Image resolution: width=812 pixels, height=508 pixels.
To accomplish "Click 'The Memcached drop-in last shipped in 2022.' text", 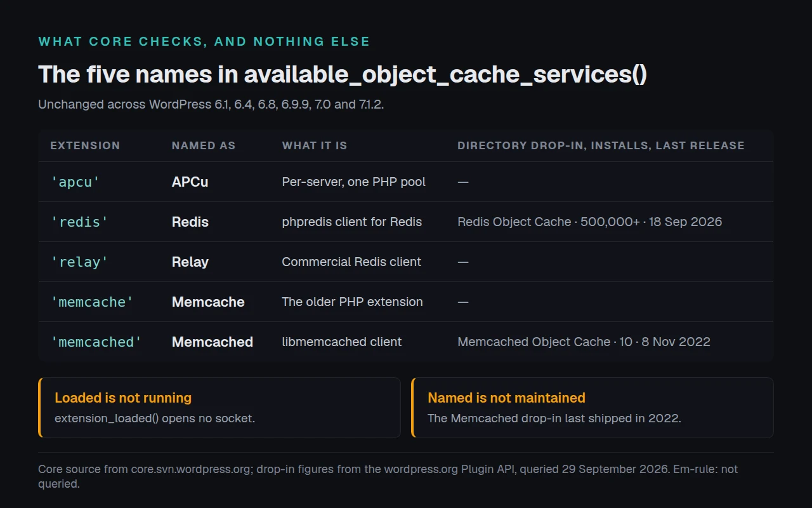I will tap(554, 418).
